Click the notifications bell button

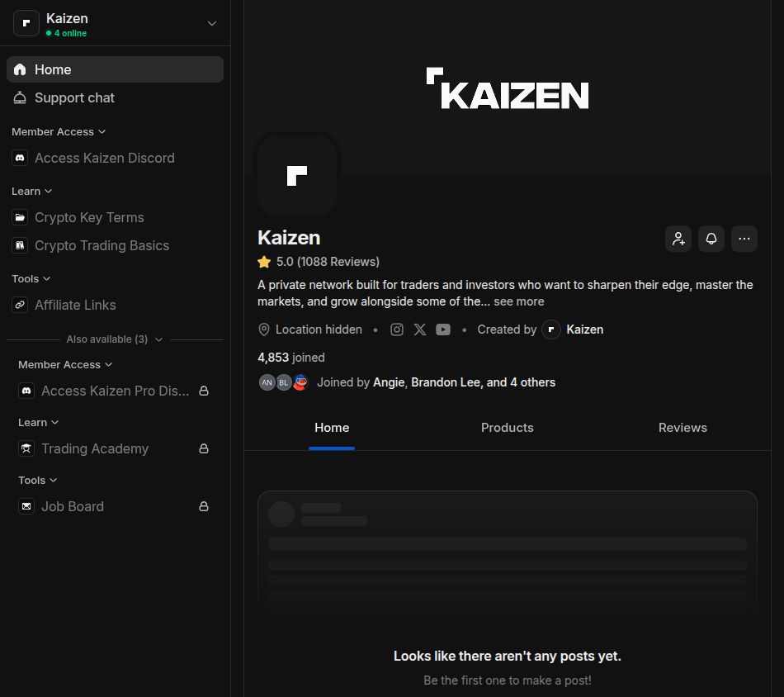click(x=711, y=239)
